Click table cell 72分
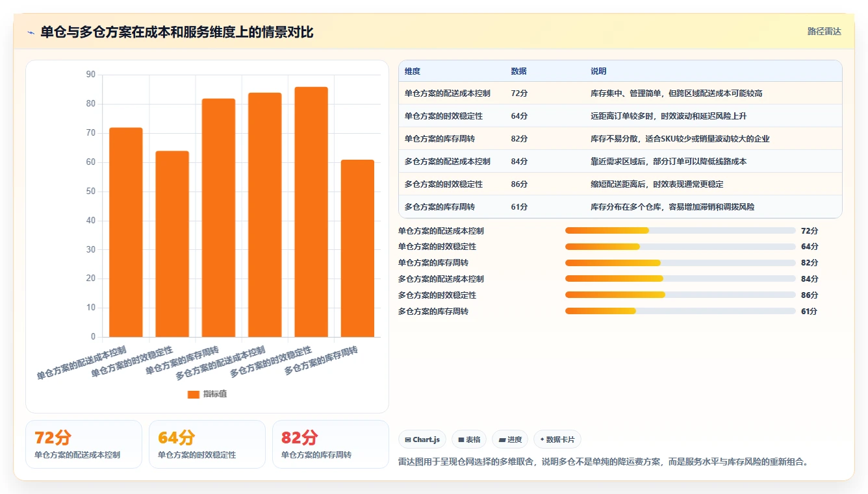 (x=519, y=93)
